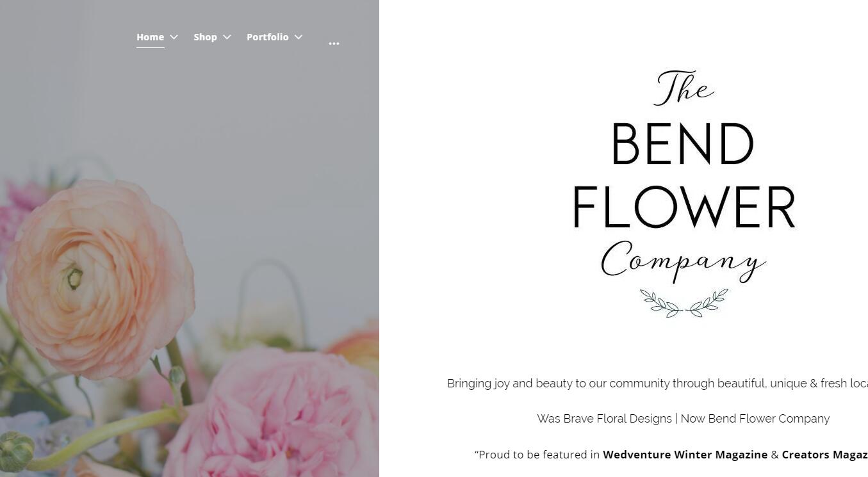Image resolution: width=868 pixels, height=477 pixels.
Task: Open the three-dots more menu icon
Action: [334, 44]
